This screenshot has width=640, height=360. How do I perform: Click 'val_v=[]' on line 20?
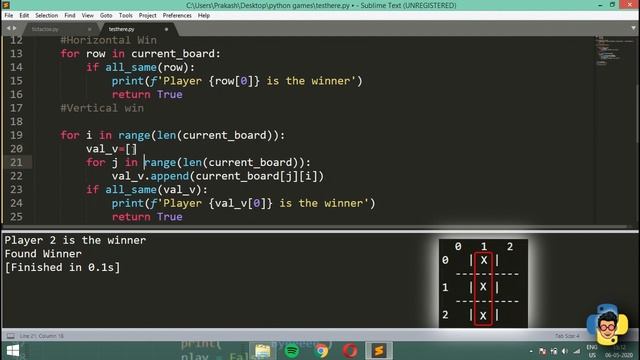click(x=111, y=149)
